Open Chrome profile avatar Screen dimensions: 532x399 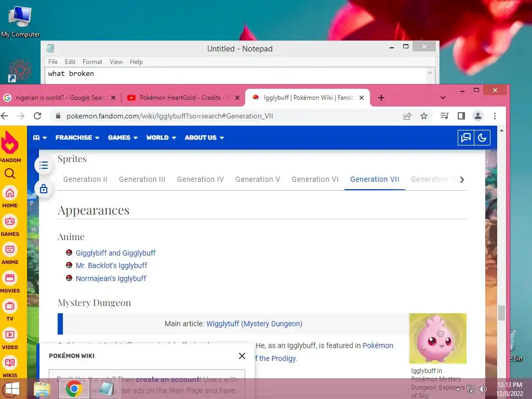(478, 116)
